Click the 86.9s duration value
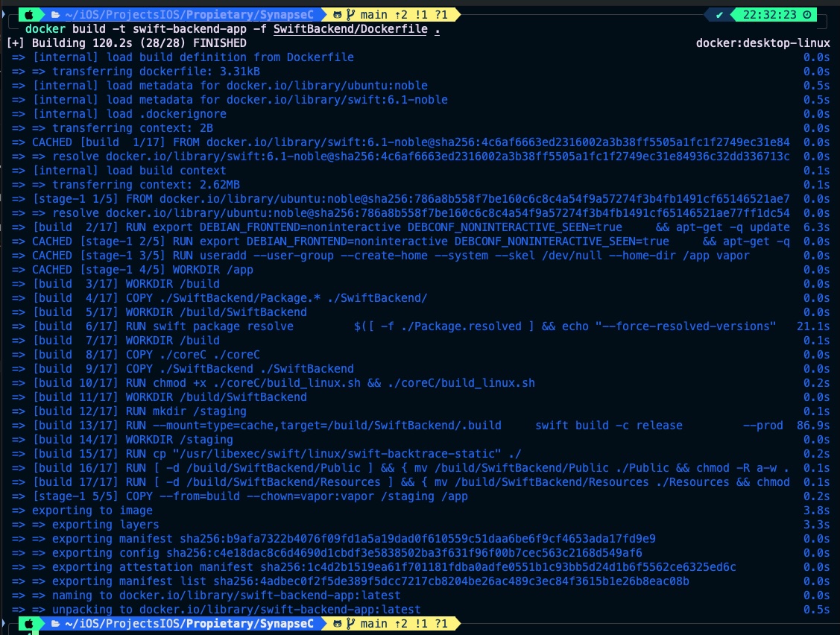Viewport: 840px width, 635px height. [x=813, y=426]
